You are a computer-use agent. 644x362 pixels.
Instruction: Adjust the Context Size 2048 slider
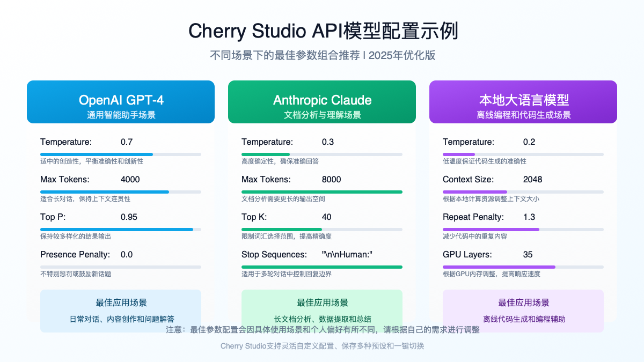coord(523,192)
